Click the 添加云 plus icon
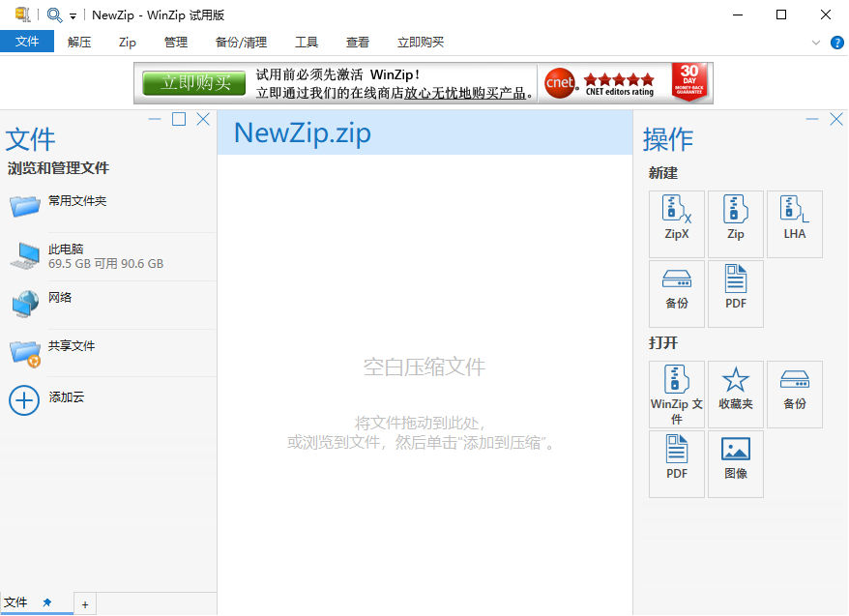Image resolution: width=849 pixels, height=616 pixels. [24, 399]
